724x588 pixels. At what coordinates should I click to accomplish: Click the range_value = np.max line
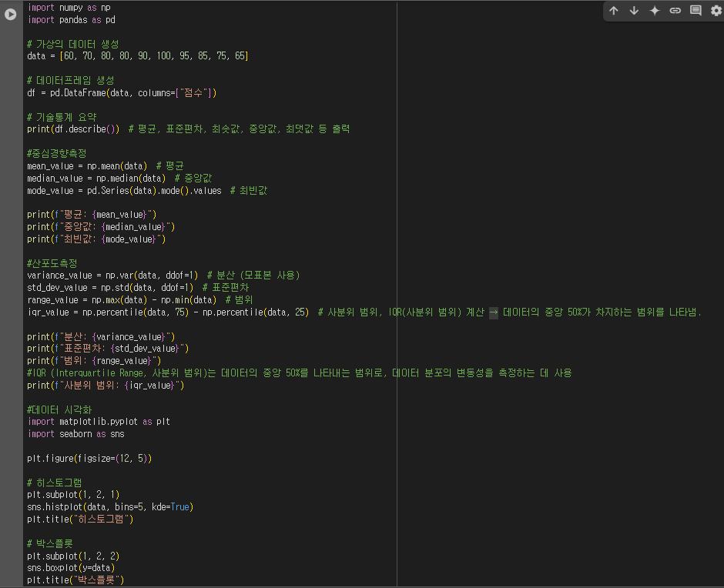tap(140, 300)
